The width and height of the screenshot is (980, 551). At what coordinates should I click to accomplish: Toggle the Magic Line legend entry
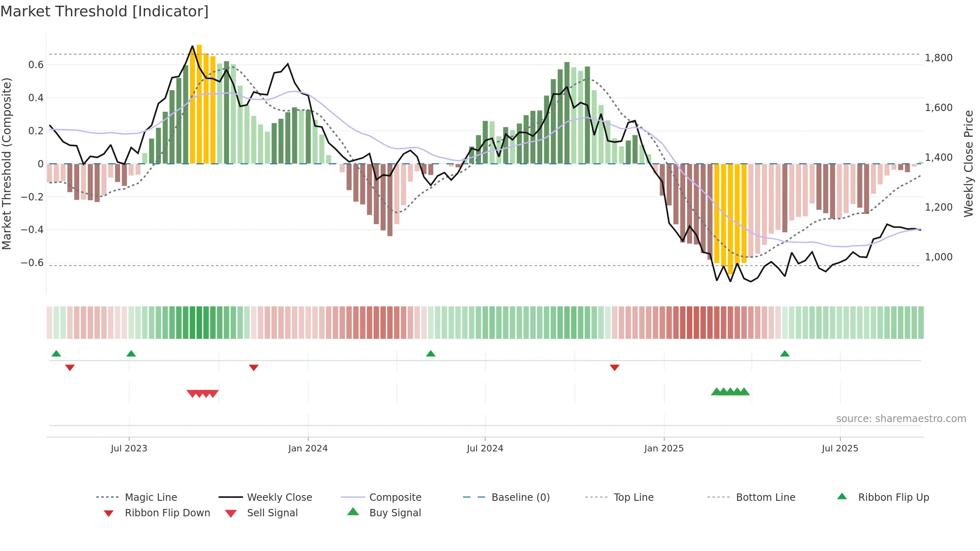tap(137, 497)
